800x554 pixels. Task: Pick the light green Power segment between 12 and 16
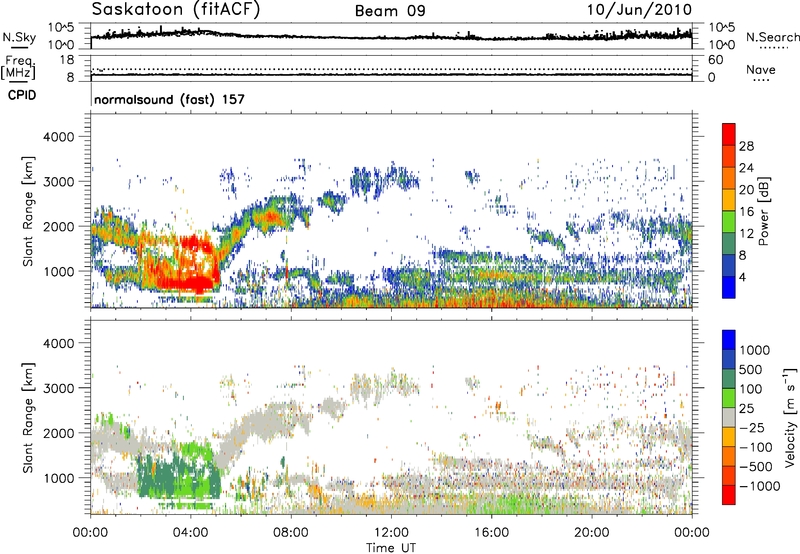[x=729, y=221]
